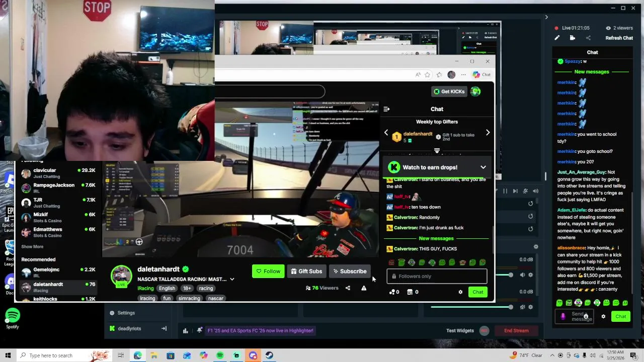The image size is (644, 362).
Task: Click Follow on daletanhardt's channel
Action: click(x=268, y=271)
